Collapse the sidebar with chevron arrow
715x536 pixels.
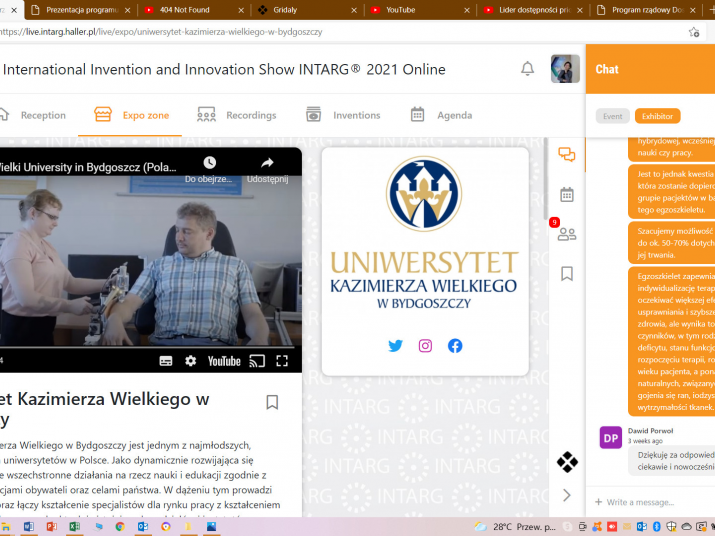[x=566, y=495]
